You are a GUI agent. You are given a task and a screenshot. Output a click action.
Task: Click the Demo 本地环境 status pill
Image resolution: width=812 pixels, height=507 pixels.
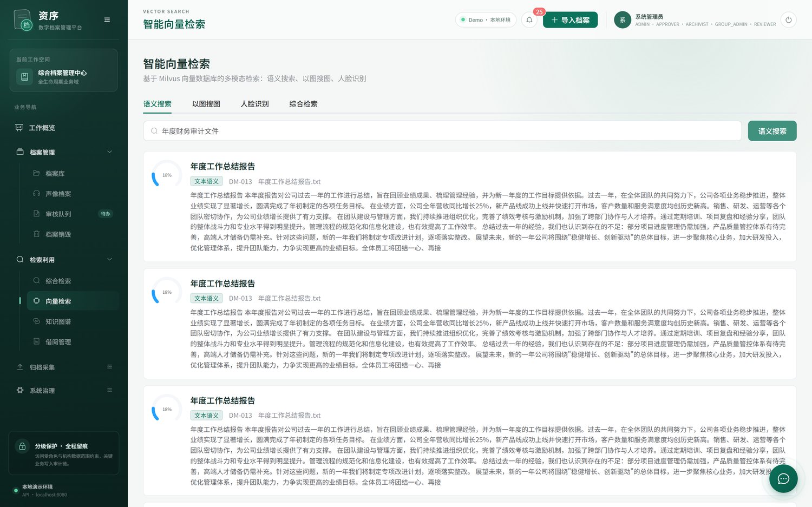(x=486, y=20)
